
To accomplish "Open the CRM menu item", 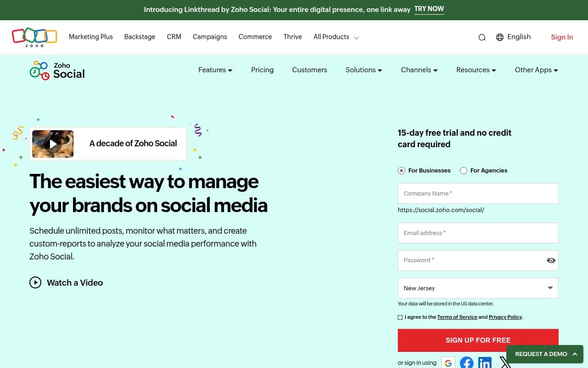I will pos(174,37).
